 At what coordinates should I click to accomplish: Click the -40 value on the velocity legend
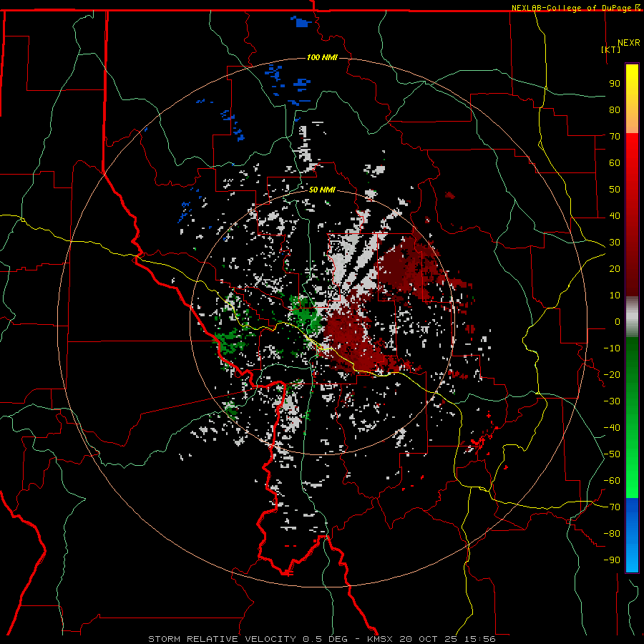[612, 428]
